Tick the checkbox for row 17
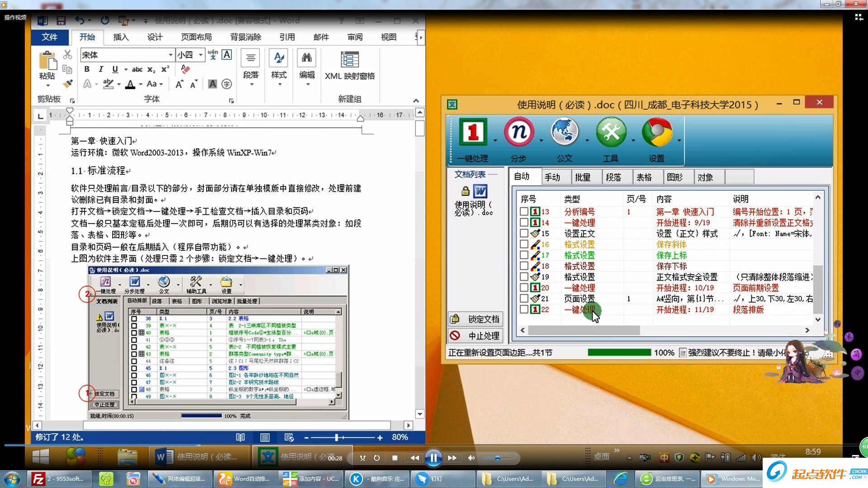This screenshot has width=868, height=488. [x=524, y=255]
